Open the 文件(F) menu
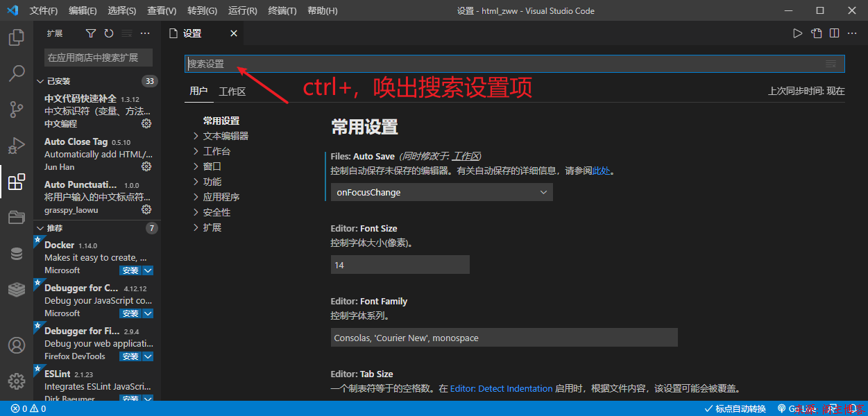This screenshot has height=416, width=868. (x=44, y=11)
